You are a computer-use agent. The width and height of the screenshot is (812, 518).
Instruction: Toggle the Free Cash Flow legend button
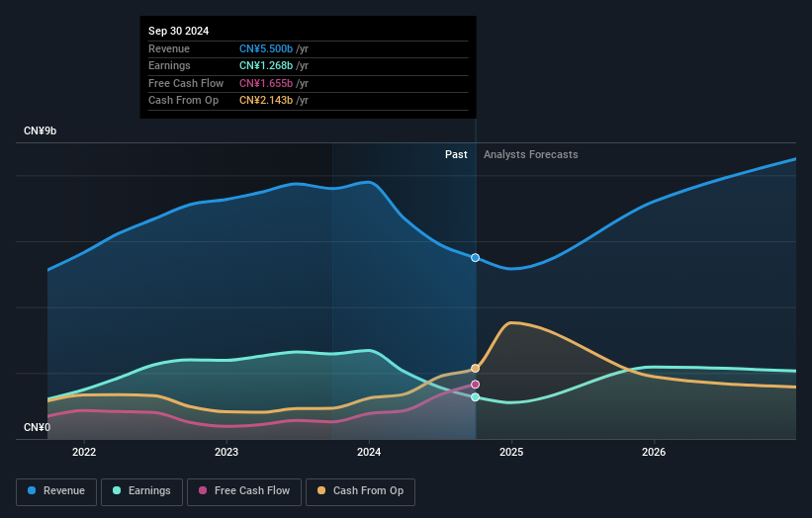(244, 491)
